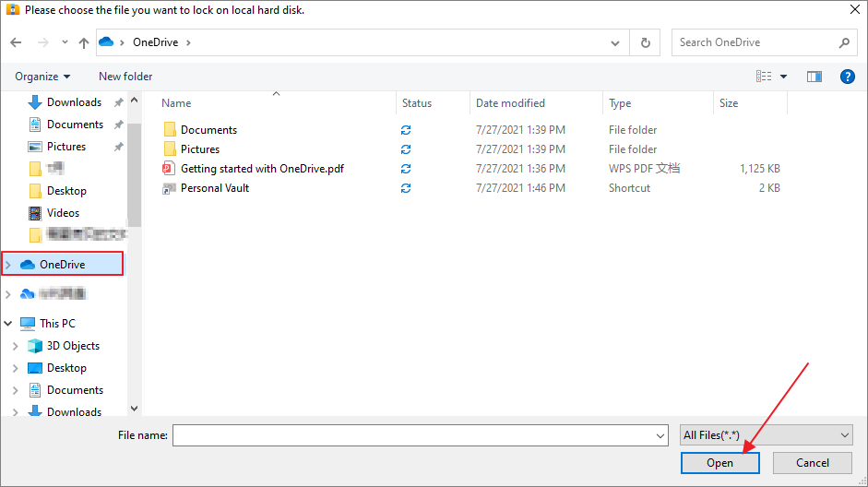Select Desktop under This PC
This screenshot has height=487, width=868.
tap(66, 368)
